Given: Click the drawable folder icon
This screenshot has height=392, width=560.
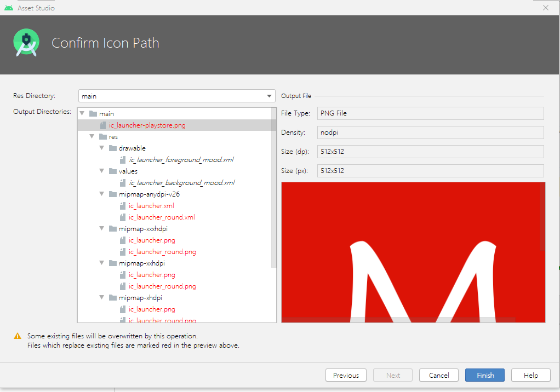Looking at the screenshot, I should click(x=112, y=148).
